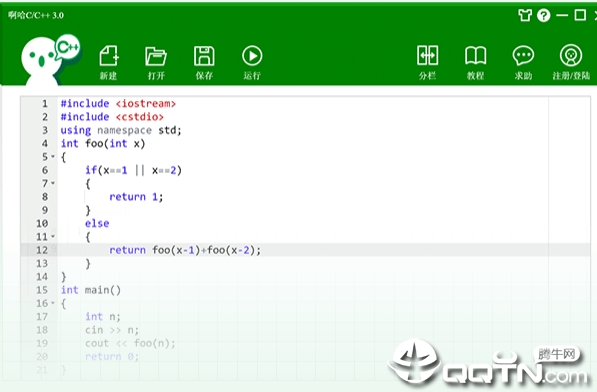This screenshot has width=597, height=392.
Task: Click 'return foo(x-1)+foo(x-2);' line
Action: point(185,250)
